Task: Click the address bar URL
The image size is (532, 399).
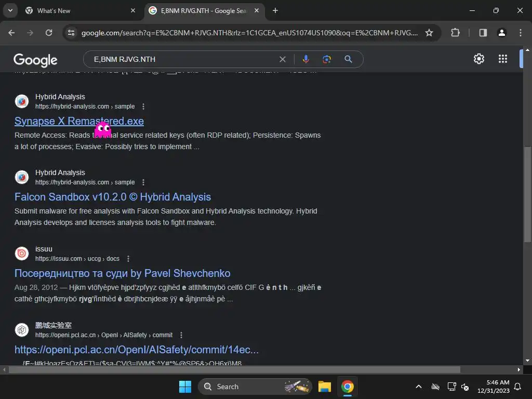Action: tap(249, 33)
